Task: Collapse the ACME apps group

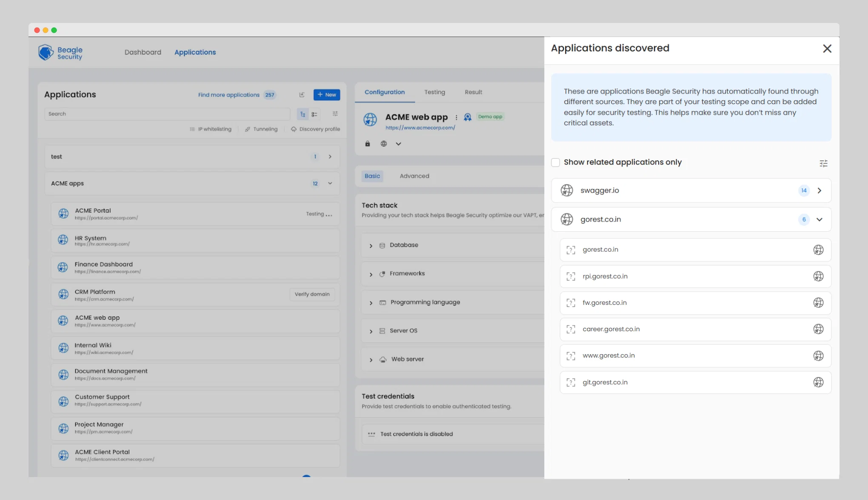Action: tap(330, 184)
